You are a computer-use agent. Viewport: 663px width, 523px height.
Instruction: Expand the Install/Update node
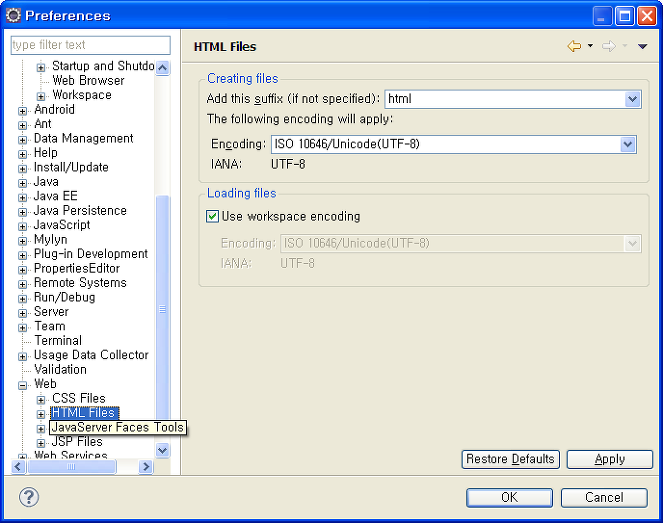[x=22, y=169]
